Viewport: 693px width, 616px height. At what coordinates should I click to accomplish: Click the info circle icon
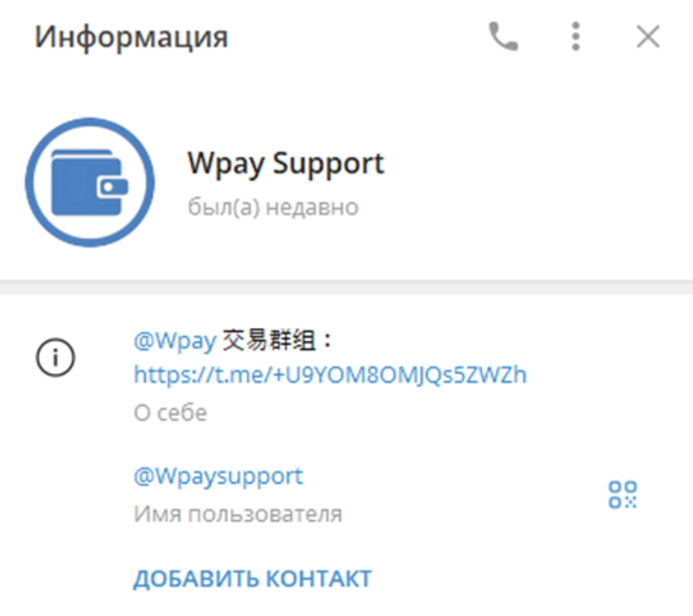click(55, 357)
